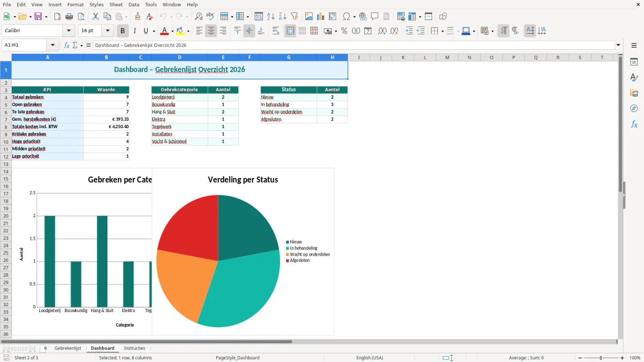The width and height of the screenshot is (644, 362).
Task: Print the spreadsheet with the printer icon
Action: (69, 17)
